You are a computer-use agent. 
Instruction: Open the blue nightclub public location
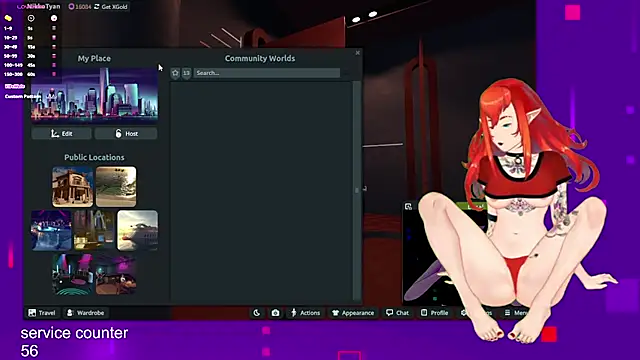tap(51, 230)
